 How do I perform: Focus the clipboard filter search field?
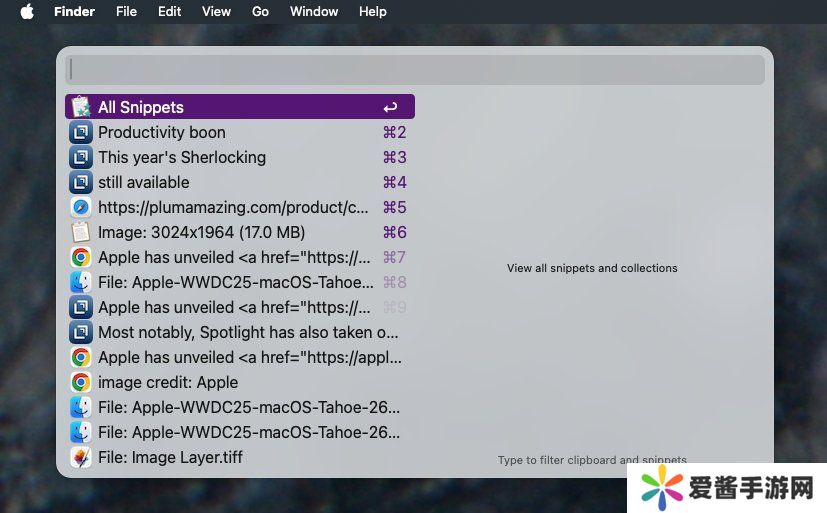pyautogui.click(x=415, y=70)
